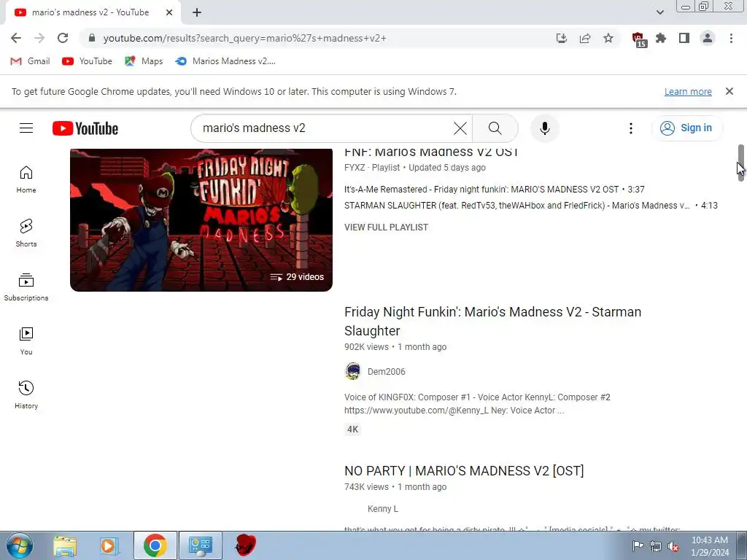Open Windows Media Player taskbar icon
Viewport: 747px width, 560px height.
coord(109,545)
